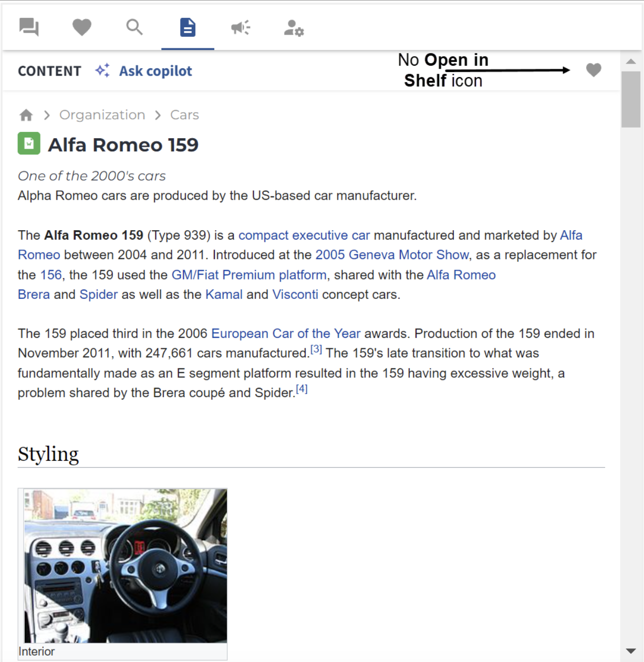
Task: Click the green document type icon
Action: click(x=29, y=143)
